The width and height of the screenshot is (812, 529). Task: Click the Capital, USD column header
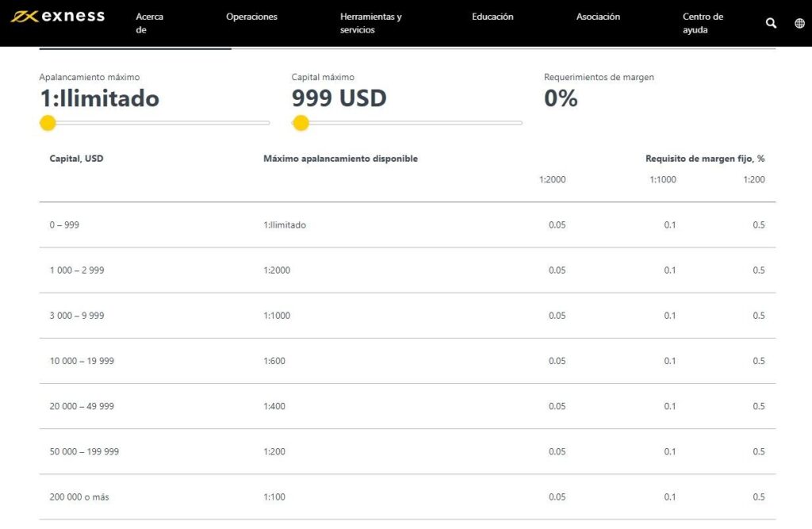(x=76, y=159)
